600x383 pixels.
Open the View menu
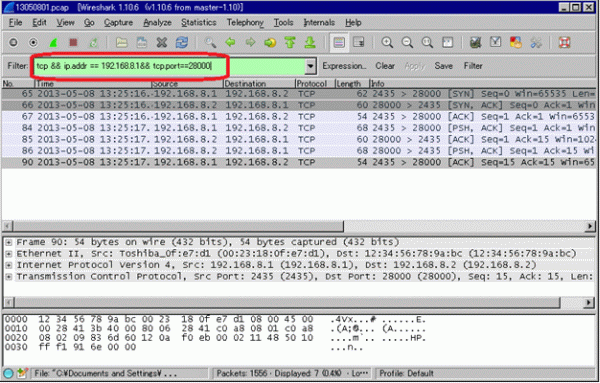click(65, 23)
